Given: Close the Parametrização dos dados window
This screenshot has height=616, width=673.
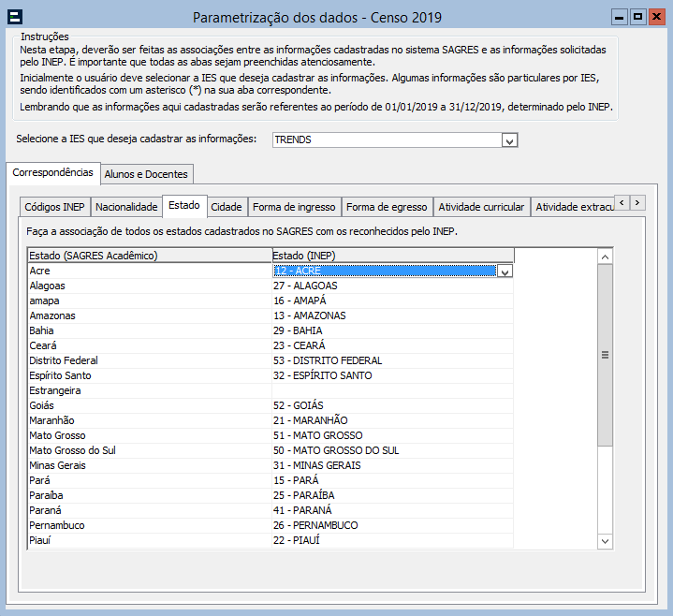Looking at the screenshot, I should click(654, 17).
